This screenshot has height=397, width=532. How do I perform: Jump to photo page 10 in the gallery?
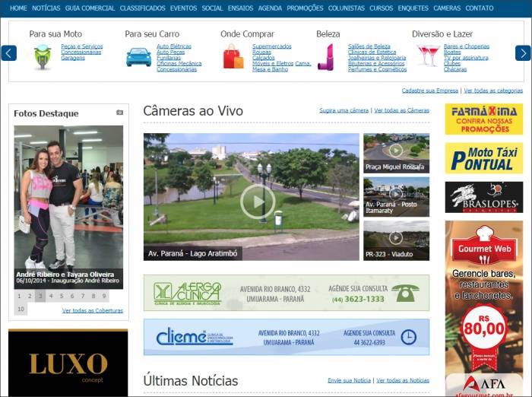tap(21, 309)
